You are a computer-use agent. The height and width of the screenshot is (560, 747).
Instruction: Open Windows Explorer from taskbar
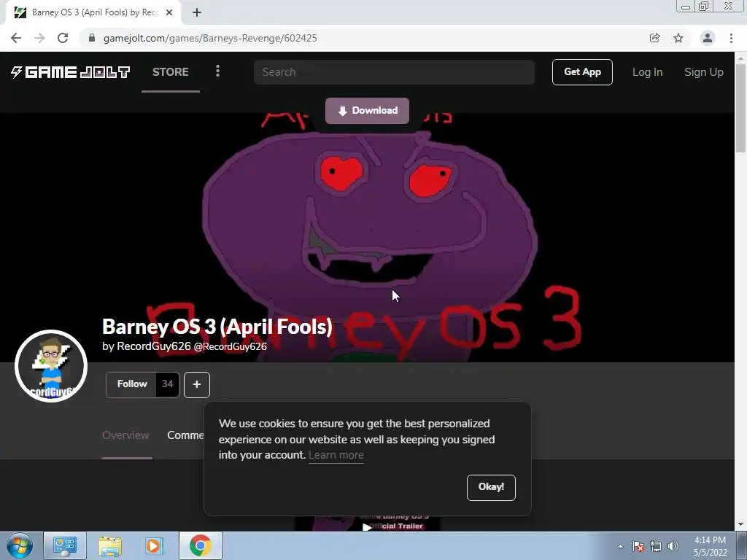point(110,545)
